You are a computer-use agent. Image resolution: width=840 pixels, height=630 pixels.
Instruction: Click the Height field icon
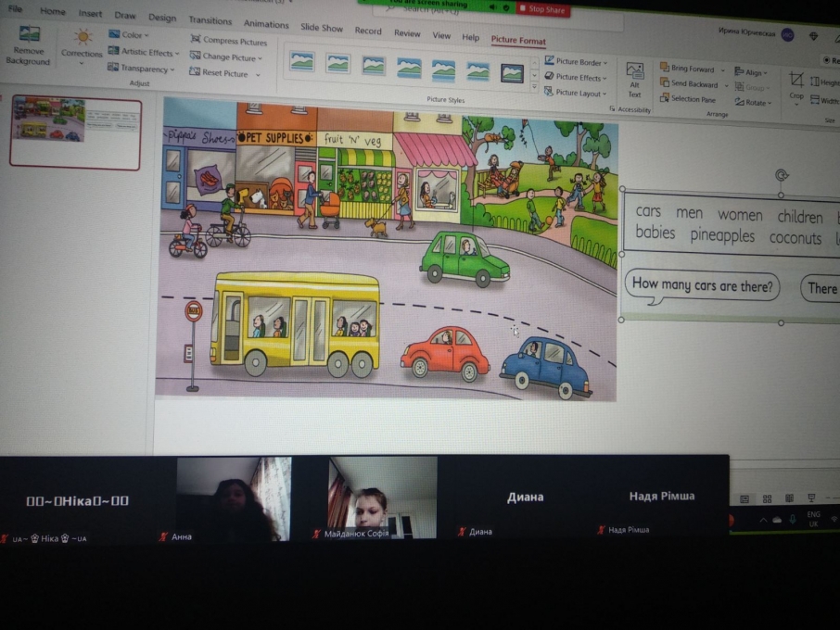(815, 82)
